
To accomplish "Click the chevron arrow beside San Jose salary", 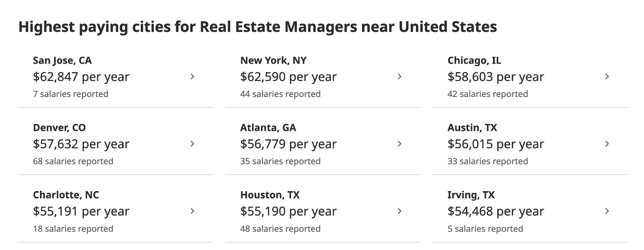I will click(192, 76).
